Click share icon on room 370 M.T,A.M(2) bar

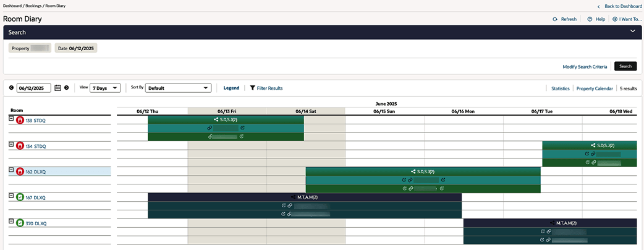[553, 223]
